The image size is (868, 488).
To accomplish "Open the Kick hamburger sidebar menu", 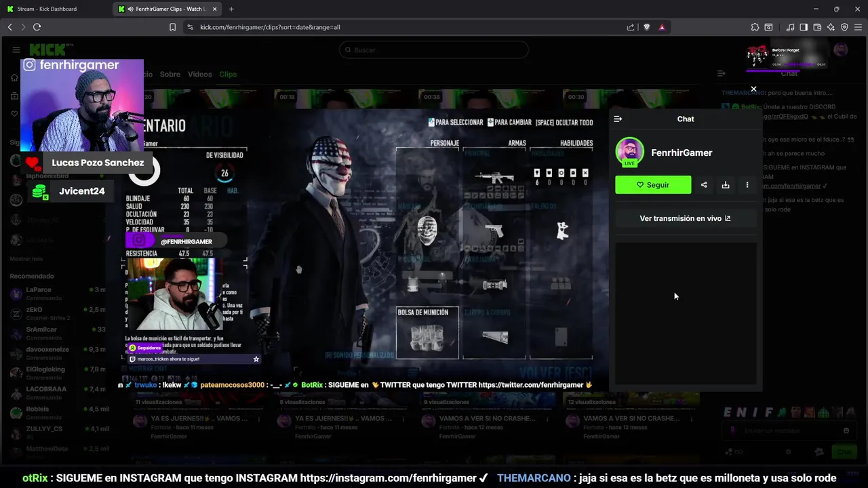I will pyautogui.click(x=16, y=49).
